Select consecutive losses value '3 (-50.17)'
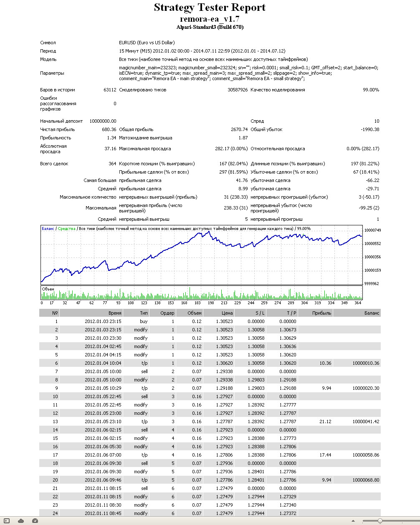This screenshot has width=420, height=525. coord(369,197)
